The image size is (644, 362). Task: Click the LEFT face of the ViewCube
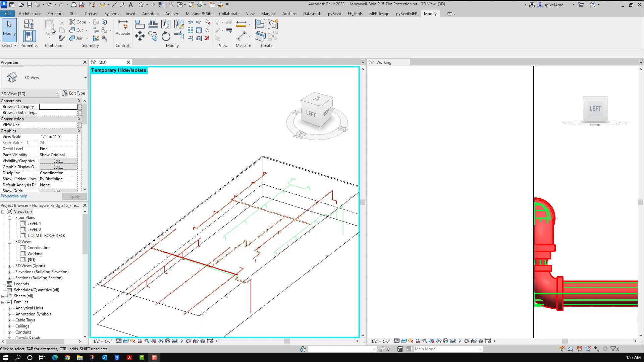[x=310, y=114]
